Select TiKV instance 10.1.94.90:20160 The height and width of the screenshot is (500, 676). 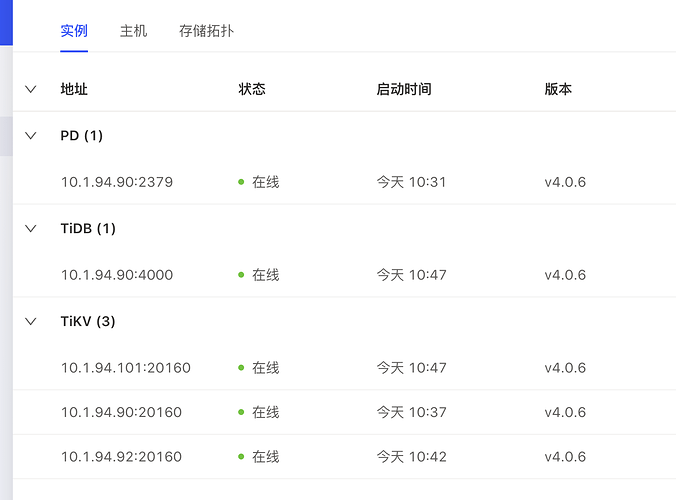pos(122,412)
